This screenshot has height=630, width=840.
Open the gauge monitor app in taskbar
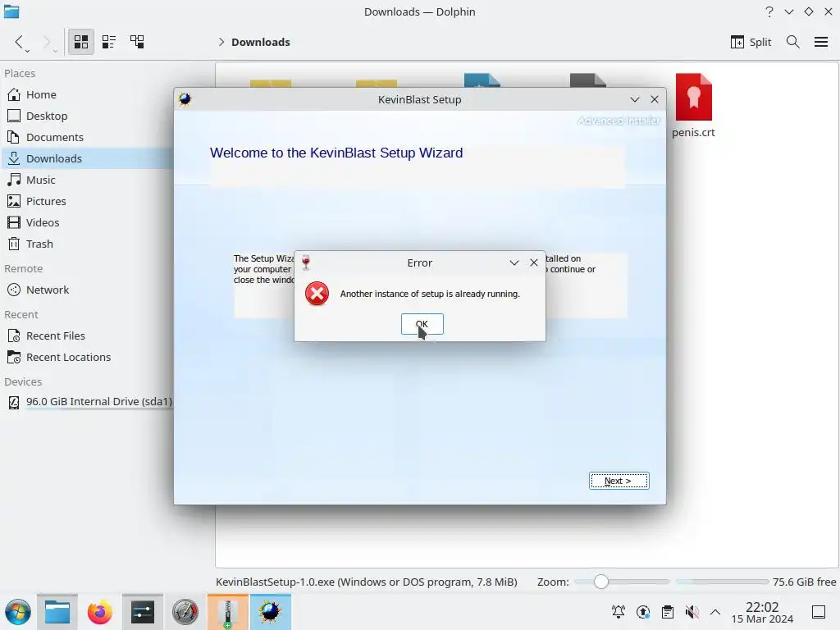(x=185, y=612)
